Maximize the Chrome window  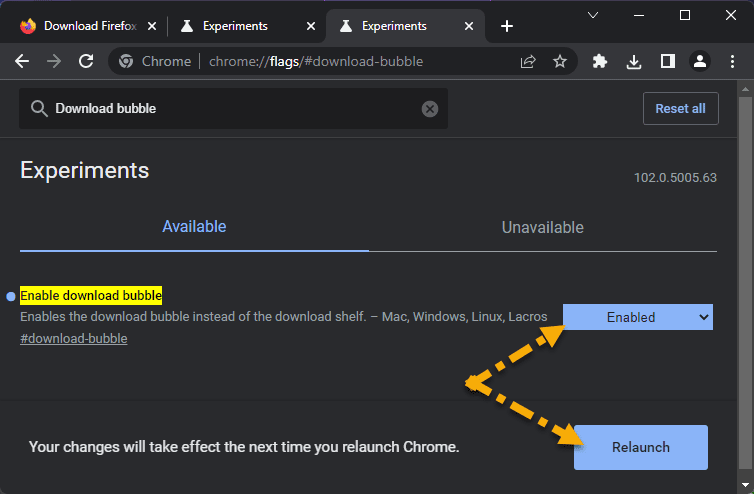(685, 15)
